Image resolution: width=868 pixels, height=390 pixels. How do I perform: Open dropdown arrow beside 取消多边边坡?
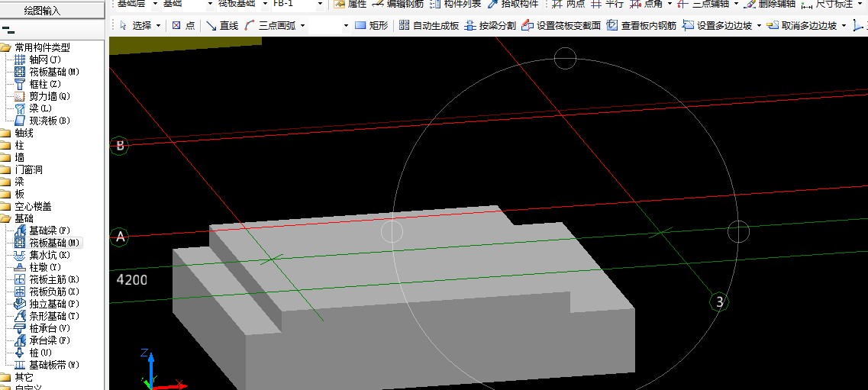click(844, 25)
